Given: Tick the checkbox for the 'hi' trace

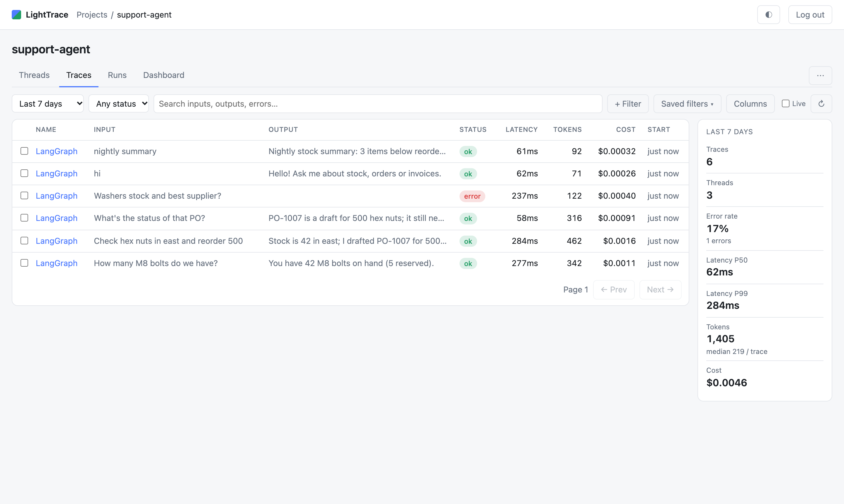Looking at the screenshot, I should pyautogui.click(x=24, y=173).
